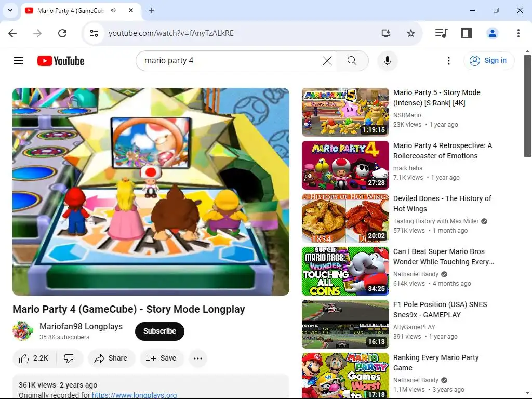Image resolution: width=532 pixels, height=399 pixels.
Task: Click the magnifying glass search button
Action: [x=352, y=61]
